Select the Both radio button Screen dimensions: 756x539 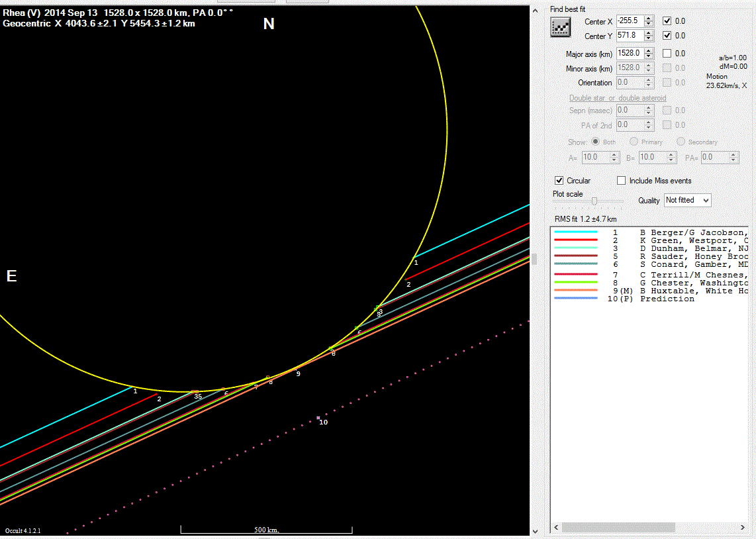[x=595, y=141]
